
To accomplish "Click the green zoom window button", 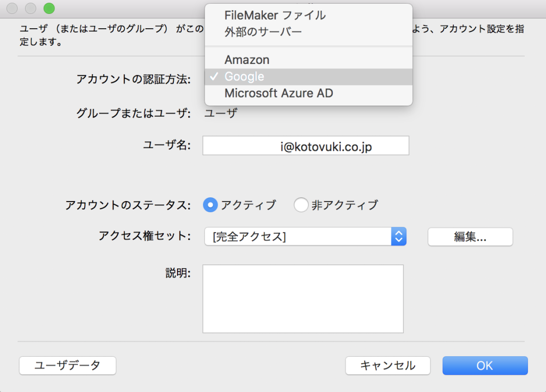I will [49, 9].
